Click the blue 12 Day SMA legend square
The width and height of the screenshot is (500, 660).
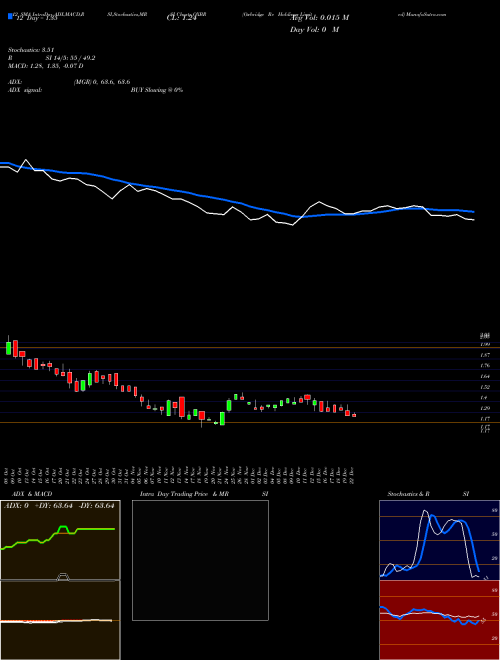click(10, 16)
